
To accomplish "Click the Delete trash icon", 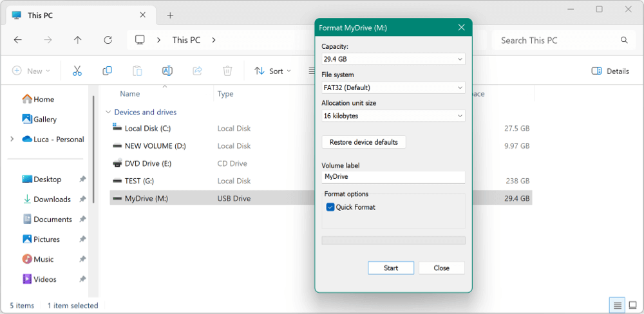I will 227,71.
